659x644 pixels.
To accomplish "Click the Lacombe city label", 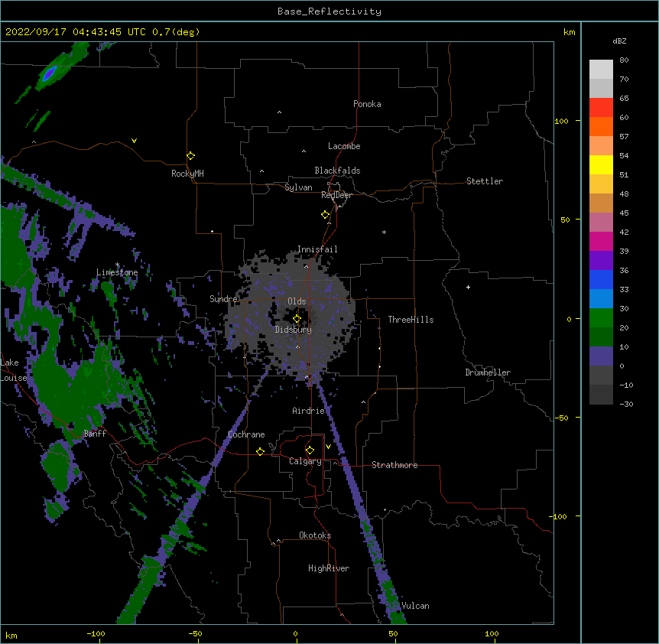I will (x=344, y=146).
